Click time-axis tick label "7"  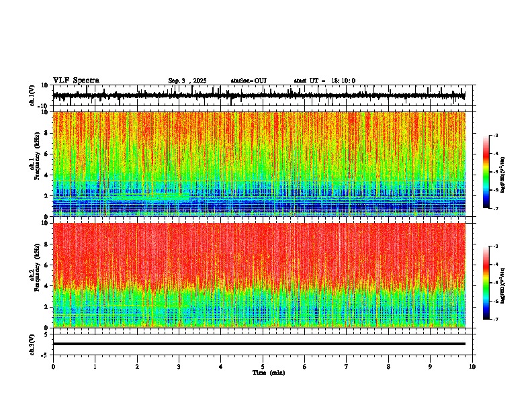pyautogui.click(x=347, y=367)
